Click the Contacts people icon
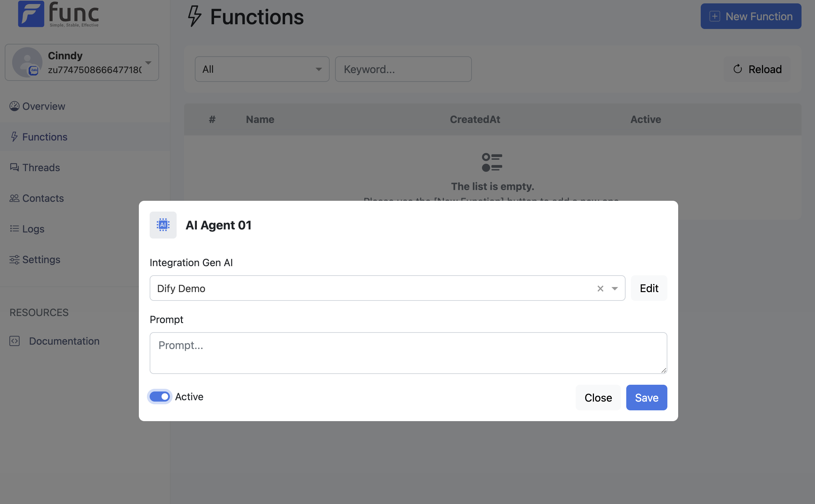This screenshot has width=815, height=504. click(x=14, y=198)
